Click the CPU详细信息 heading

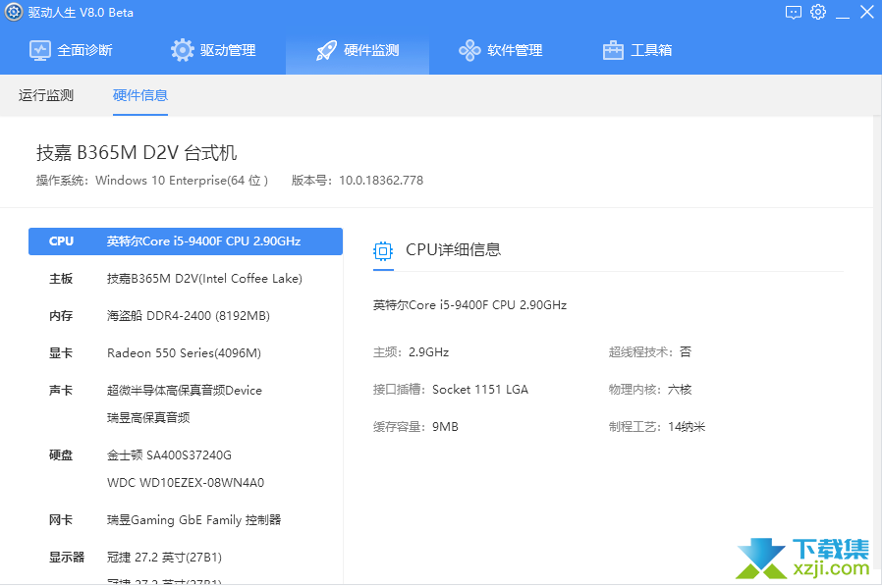click(454, 250)
